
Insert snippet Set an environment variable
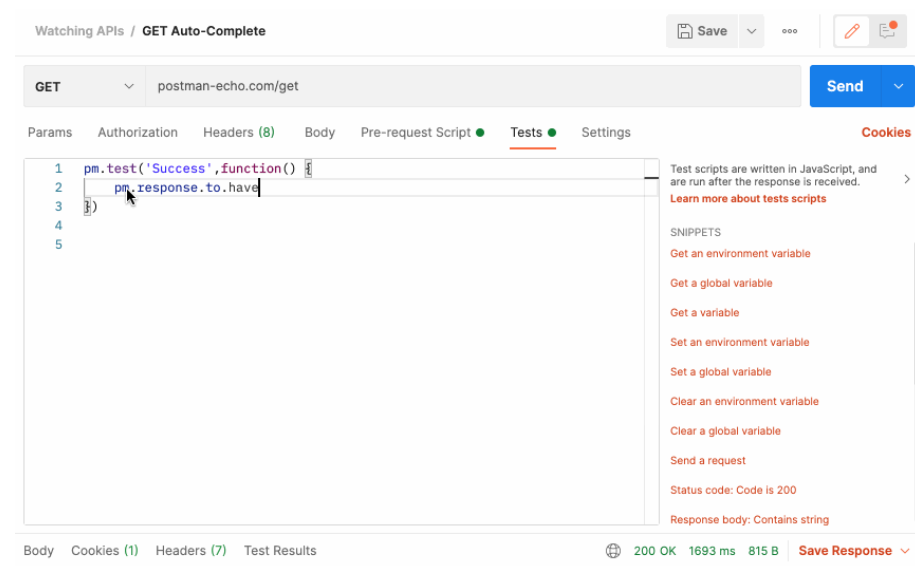(739, 342)
